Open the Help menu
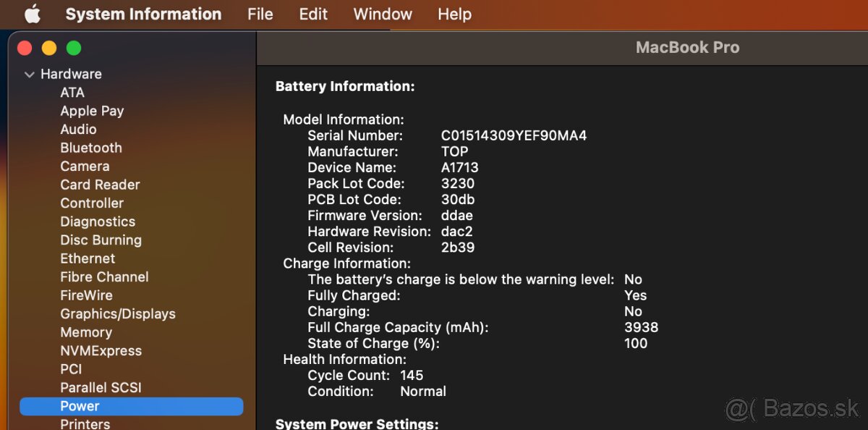This screenshot has width=868, height=430. [454, 14]
